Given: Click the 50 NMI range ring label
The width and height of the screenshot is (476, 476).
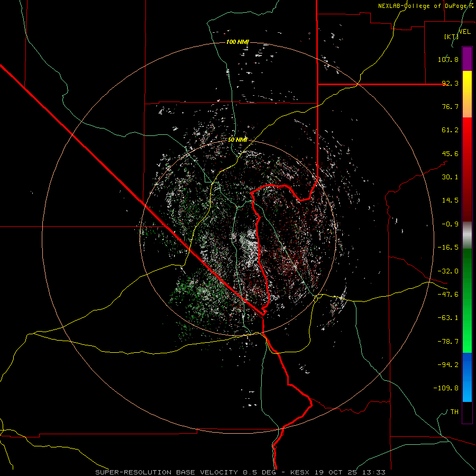Looking at the screenshot, I should point(237,140).
